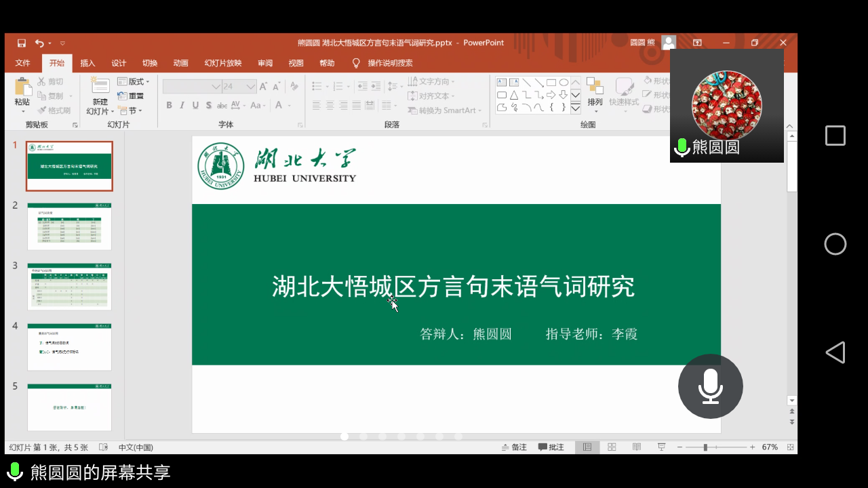Click the Undo arrow icon
This screenshot has width=868, height=488.
click(39, 43)
